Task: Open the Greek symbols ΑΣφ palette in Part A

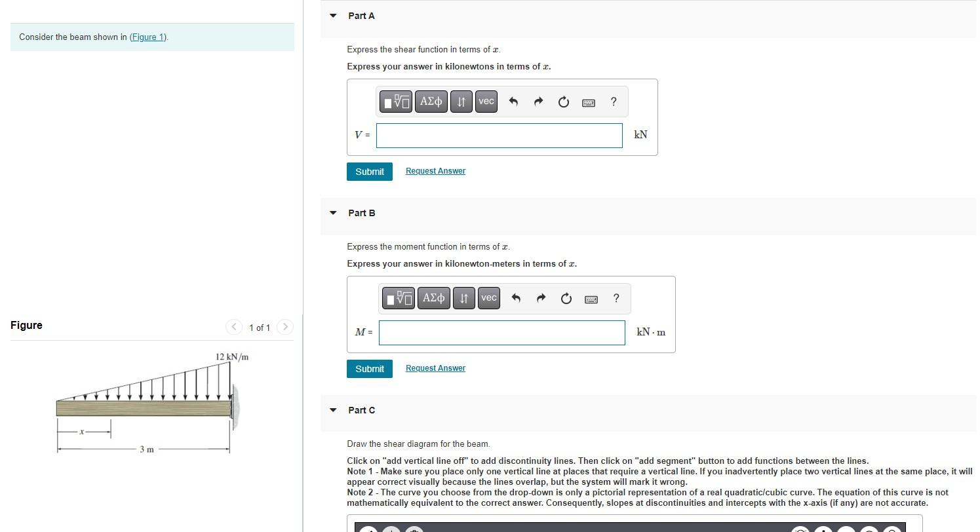Action: [431, 102]
